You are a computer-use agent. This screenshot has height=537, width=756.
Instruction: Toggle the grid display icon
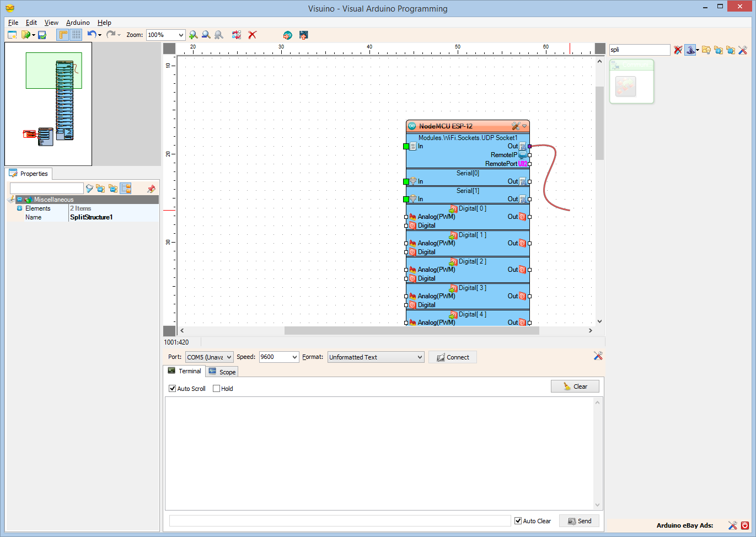coord(76,35)
